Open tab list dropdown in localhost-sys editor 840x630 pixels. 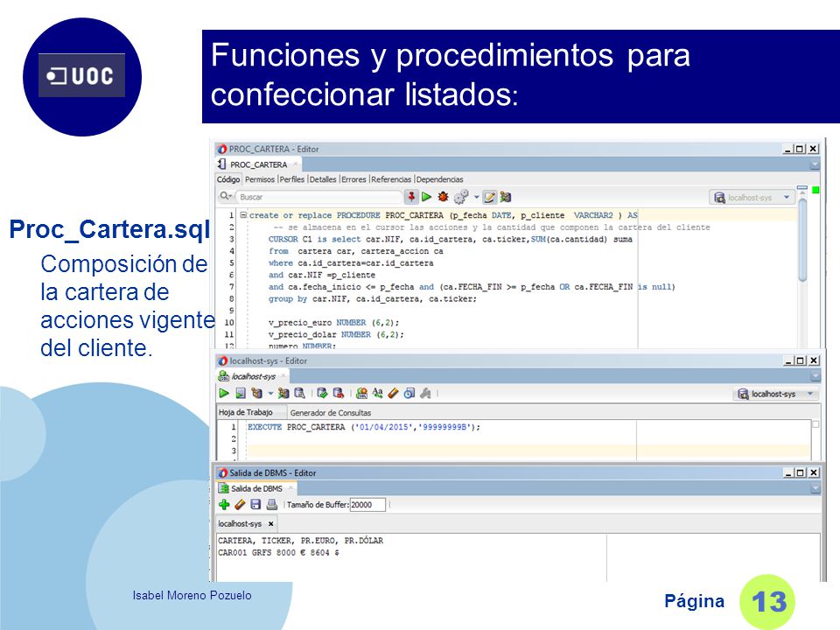(815, 376)
